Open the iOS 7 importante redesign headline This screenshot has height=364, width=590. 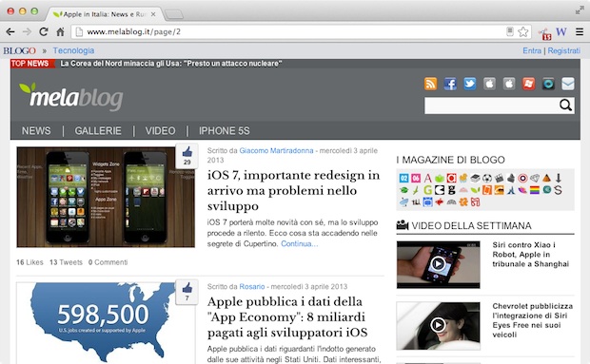point(293,190)
